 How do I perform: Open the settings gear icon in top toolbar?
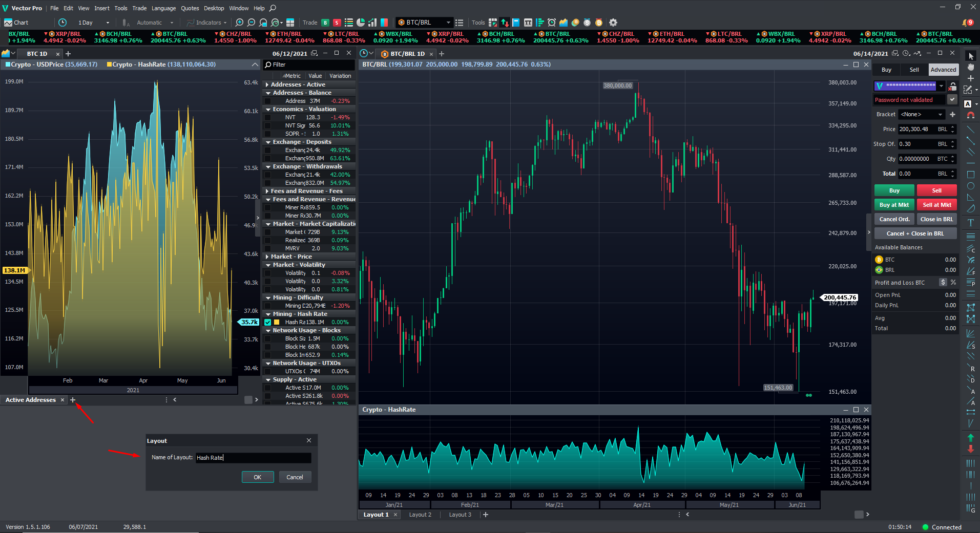[x=613, y=23]
